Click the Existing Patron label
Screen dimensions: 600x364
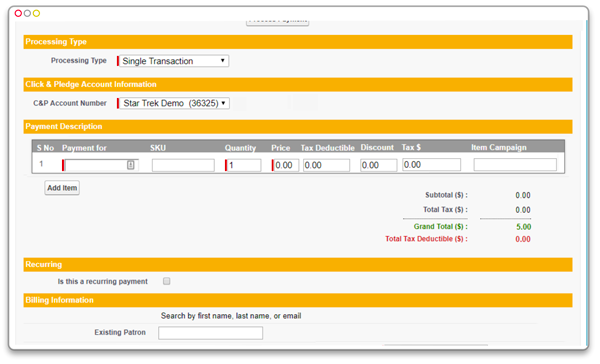pyautogui.click(x=120, y=332)
